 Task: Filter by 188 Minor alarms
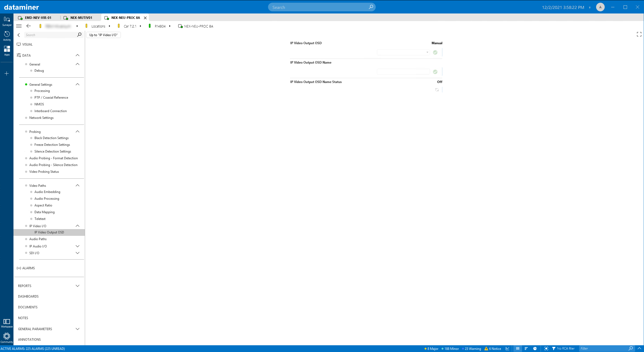tap(450, 348)
